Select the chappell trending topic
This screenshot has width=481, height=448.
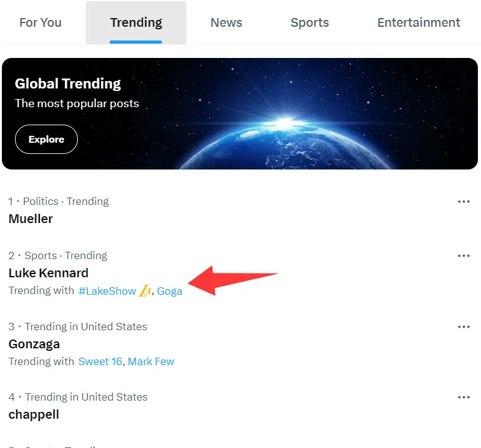[34, 414]
